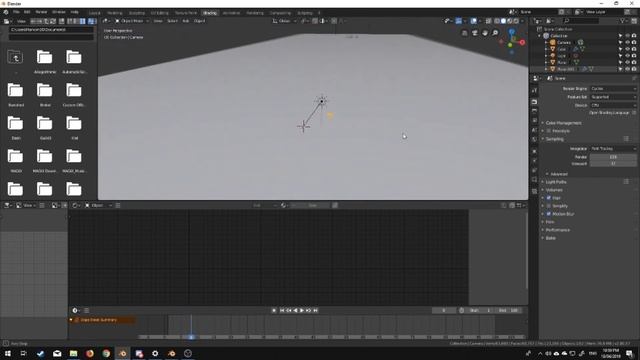Click the blue Z axis gizmo ball
Image resolution: width=640 pixels, height=360 pixels.
512,31
